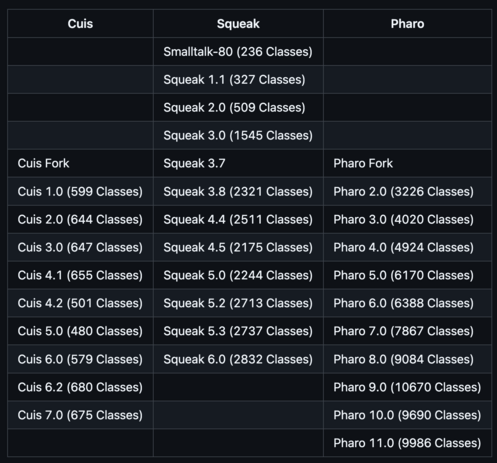
Task: Click the Squeak 3.0 (1545 Classes) entry
Action: pos(238,135)
